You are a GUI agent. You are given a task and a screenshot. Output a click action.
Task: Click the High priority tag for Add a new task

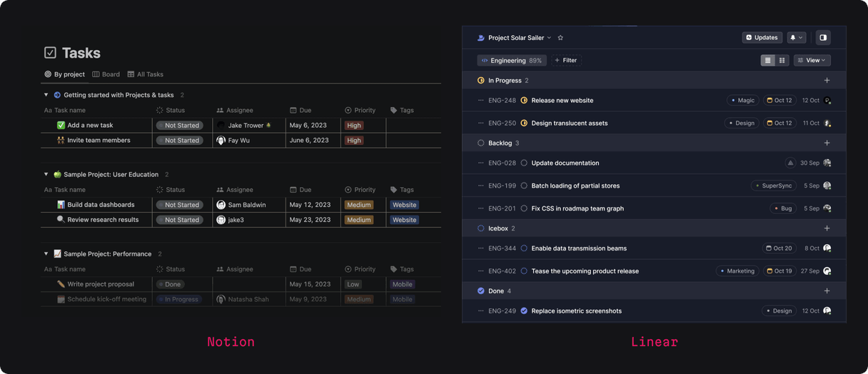354,126
